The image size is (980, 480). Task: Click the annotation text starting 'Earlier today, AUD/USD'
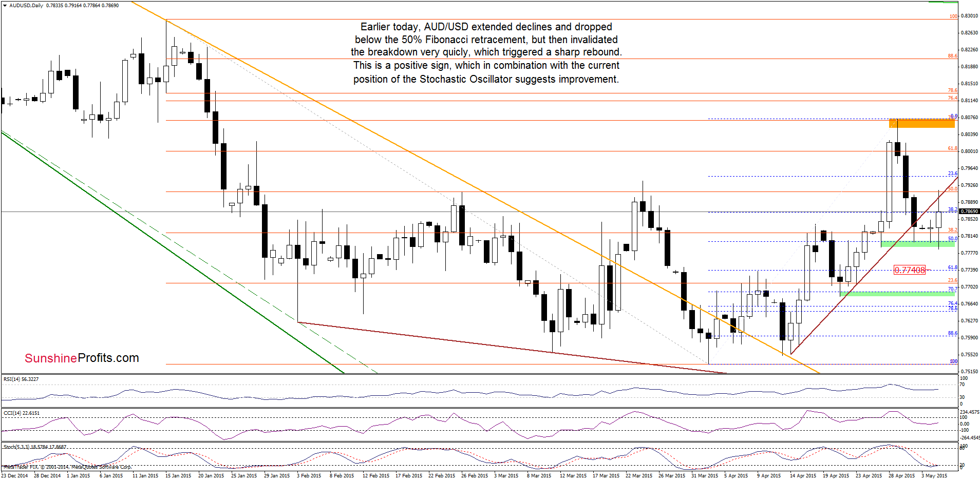coord(486,53)
